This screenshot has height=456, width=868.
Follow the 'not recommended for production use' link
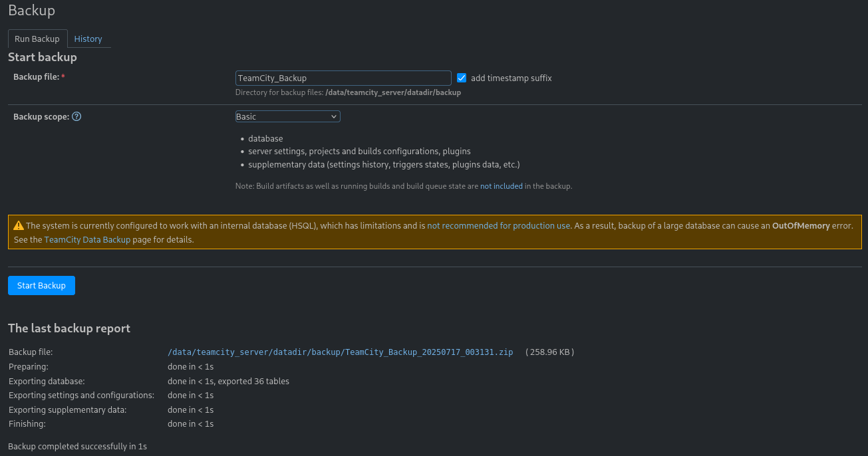[x=498, y=226]
